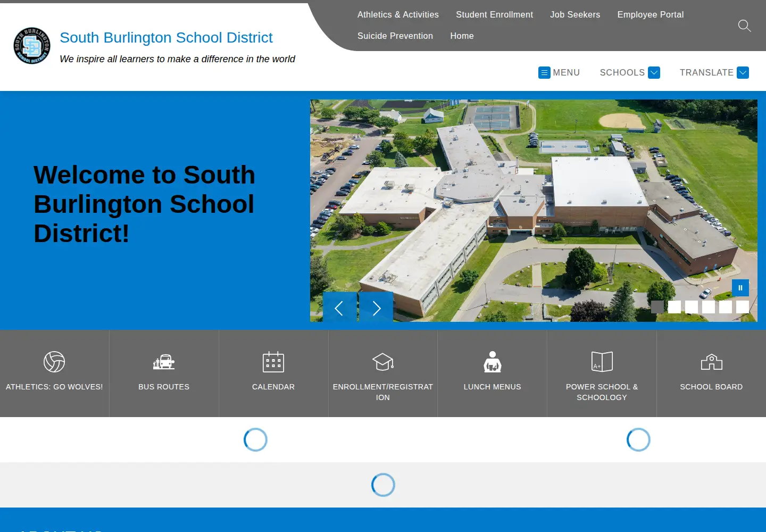Click the TRANSLATE label text
The height and width of the screenshot is (532, 766).
click(x=706, y=72)
